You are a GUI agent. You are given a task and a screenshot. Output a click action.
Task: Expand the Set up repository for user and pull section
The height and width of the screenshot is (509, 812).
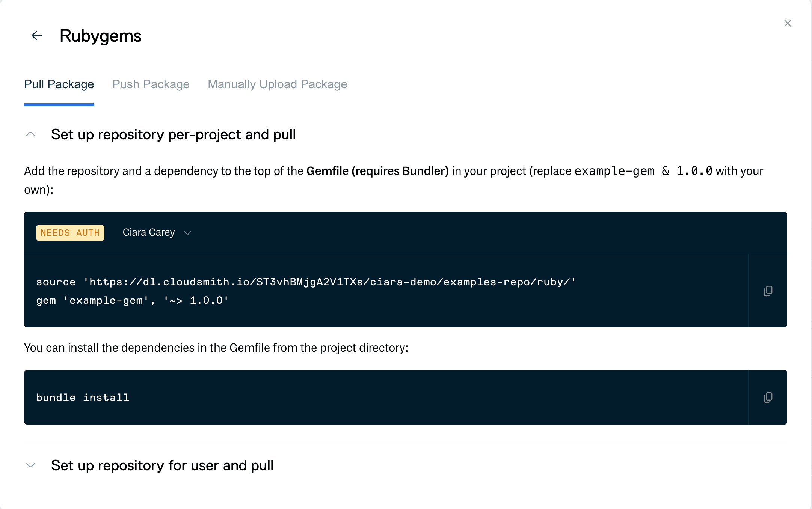coord(31,465)
